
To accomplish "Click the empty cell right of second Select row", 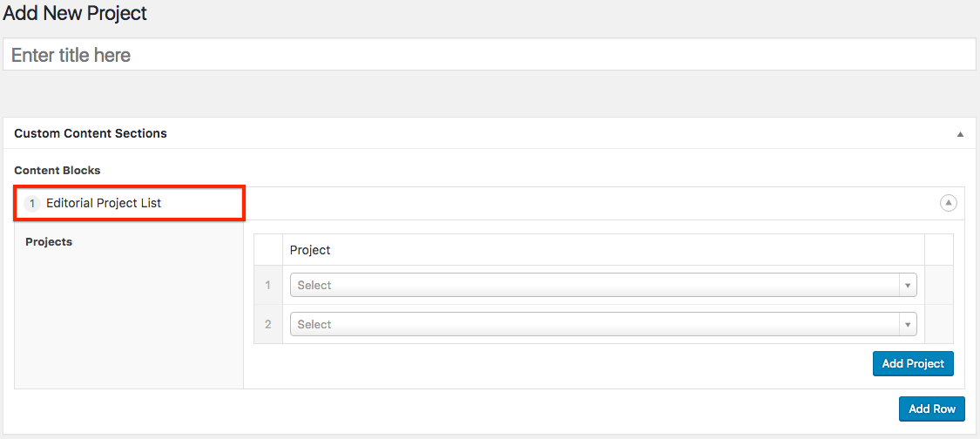I will (x=938, y=324).
